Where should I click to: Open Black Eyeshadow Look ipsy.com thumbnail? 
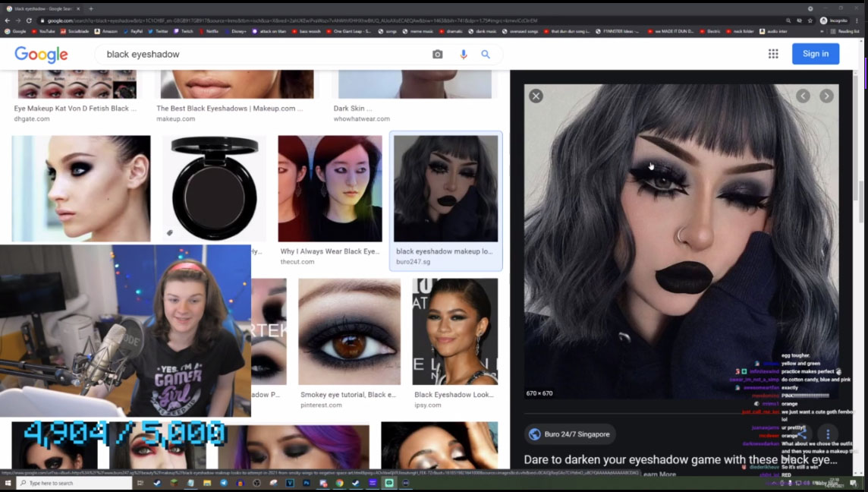(455, 331)
